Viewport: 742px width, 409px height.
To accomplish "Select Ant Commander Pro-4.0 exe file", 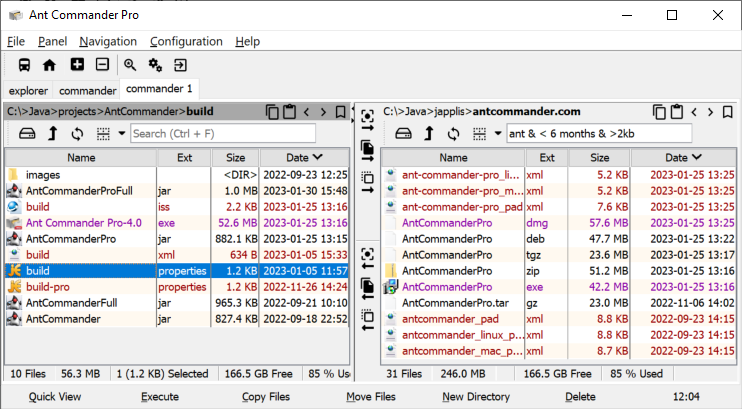I will (x=177, y=223).
